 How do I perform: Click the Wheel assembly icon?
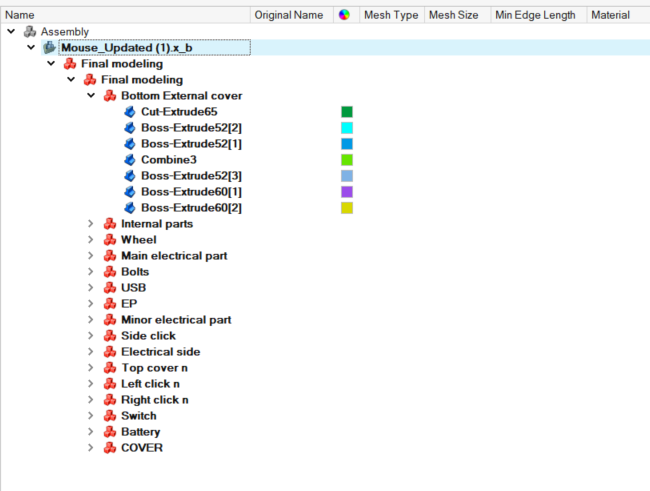point(110,240)
